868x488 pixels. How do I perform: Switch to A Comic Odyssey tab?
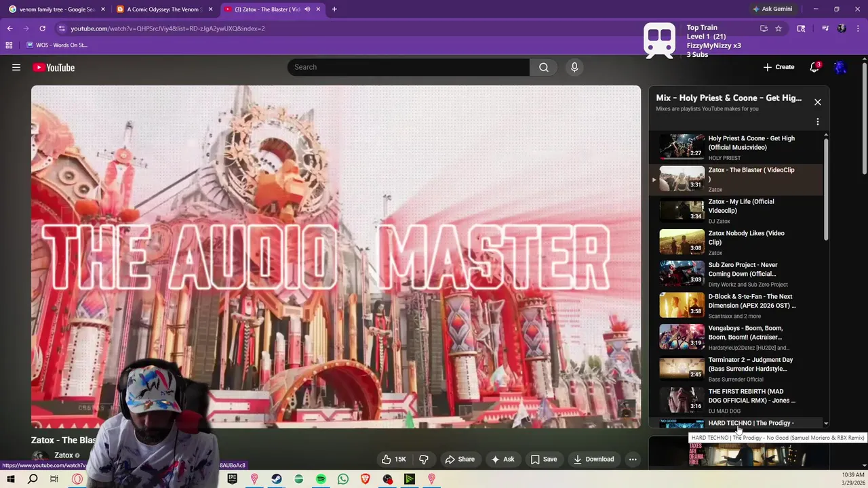(x=163, y=9)
